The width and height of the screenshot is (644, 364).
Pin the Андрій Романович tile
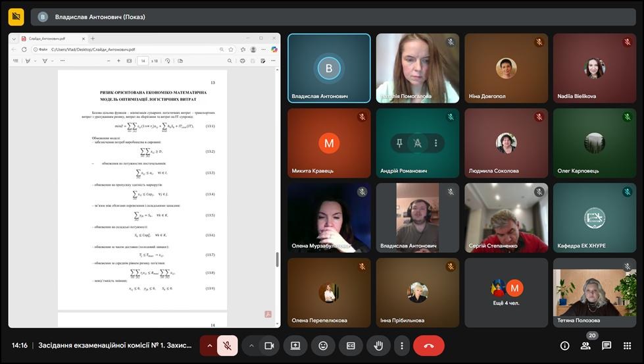pos(399,143)
